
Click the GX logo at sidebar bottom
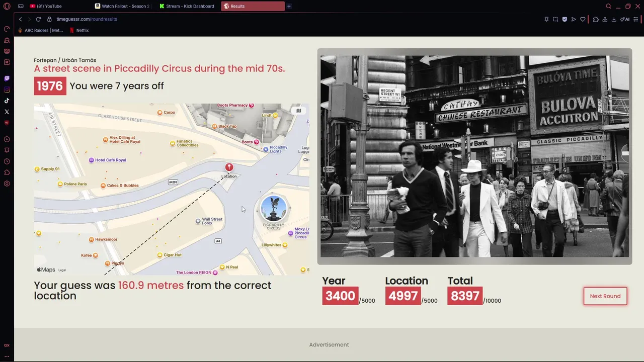[x=7, y=345]
